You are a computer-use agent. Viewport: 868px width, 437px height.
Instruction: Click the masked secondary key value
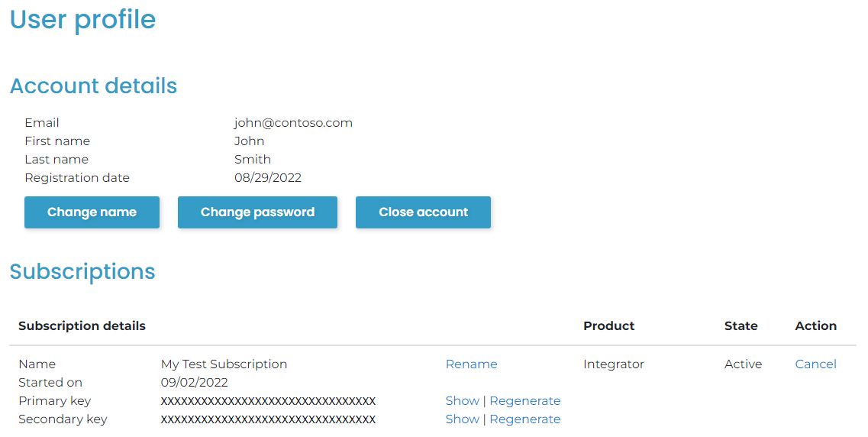(x=268, y=419)
